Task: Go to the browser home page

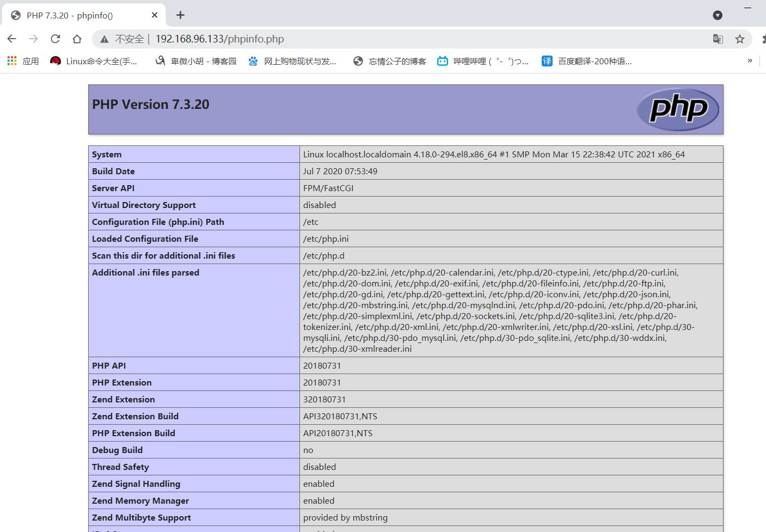Action: pos(77,39)
